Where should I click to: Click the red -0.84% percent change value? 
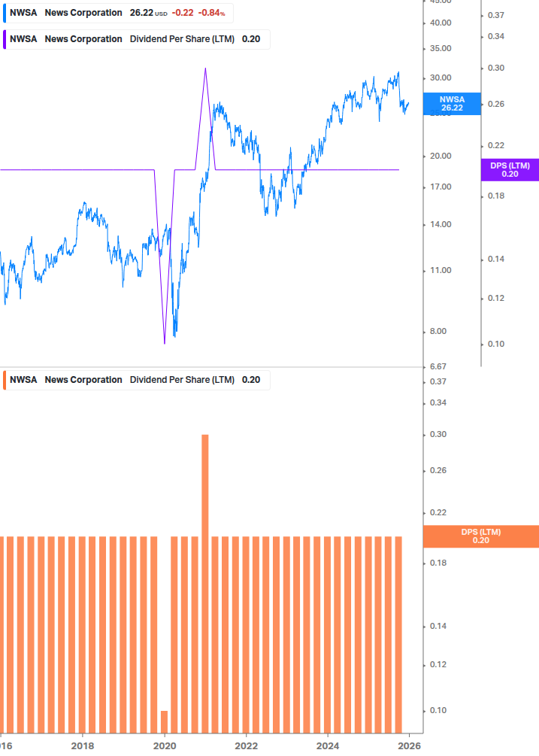click(x=211, y=13)
